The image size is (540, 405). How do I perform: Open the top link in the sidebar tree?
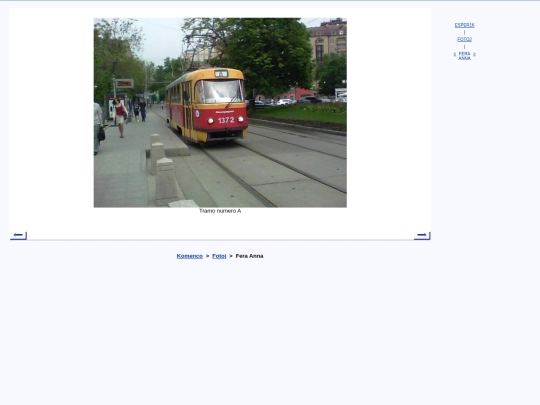coord(464,25)
